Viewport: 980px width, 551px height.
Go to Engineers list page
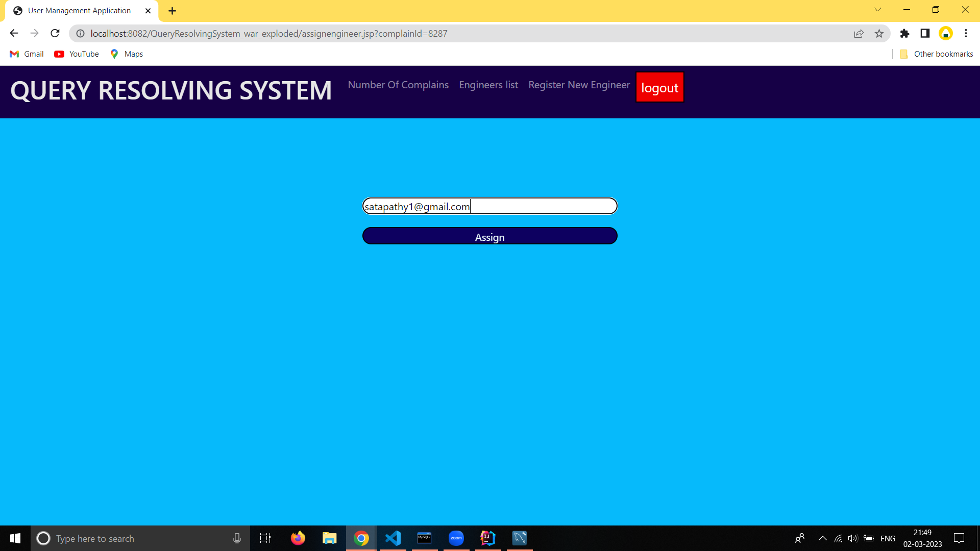[x=488, y=85]
